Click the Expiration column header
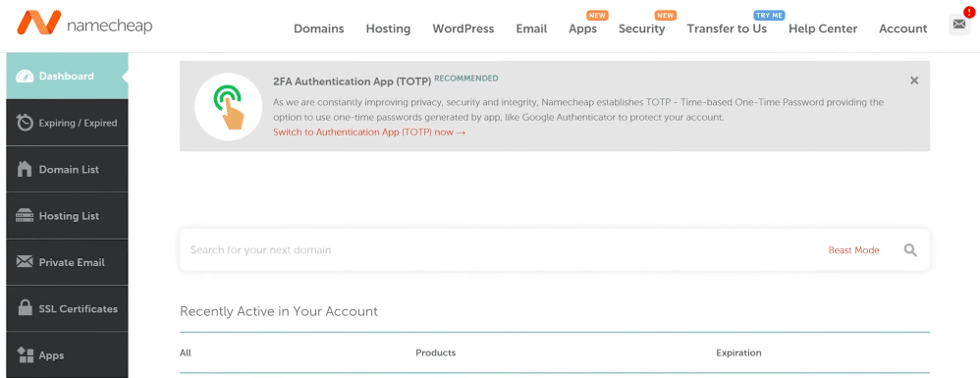This screenshot has width=980, height=378. coord(738,353)
